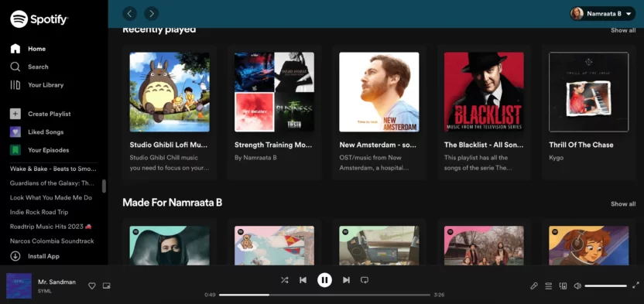The image size is (644, 304).
Task: Click the profile avatar picture
Action: 577,14
